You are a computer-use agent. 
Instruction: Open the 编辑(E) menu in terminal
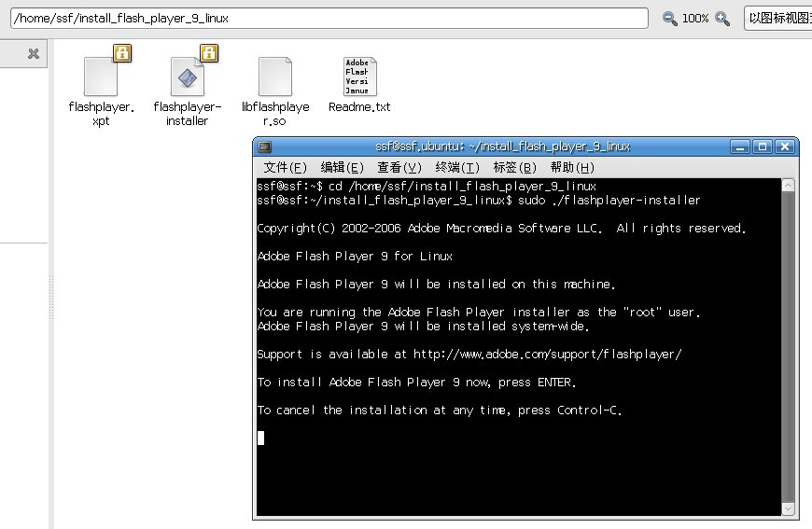343,167
